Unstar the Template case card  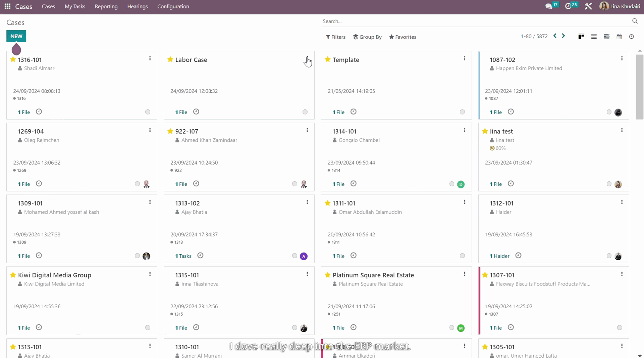[x=328, y=59]
